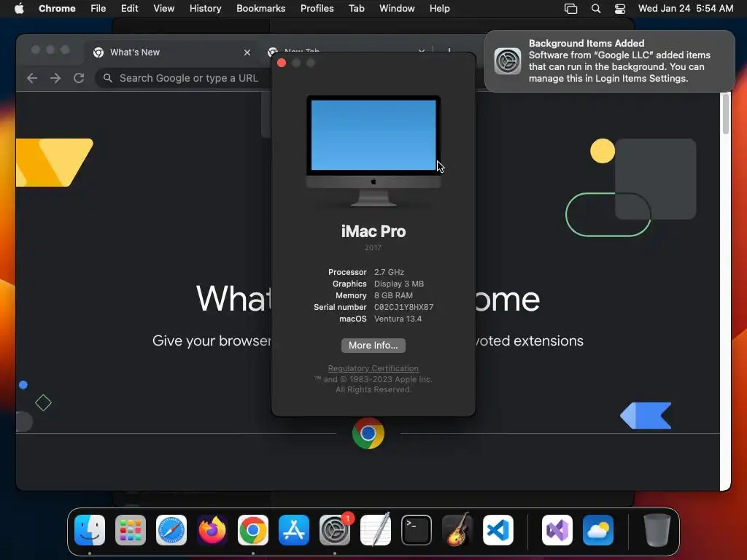Launch Safari from the Dock

pyautogui.click(x=171, y=530)
